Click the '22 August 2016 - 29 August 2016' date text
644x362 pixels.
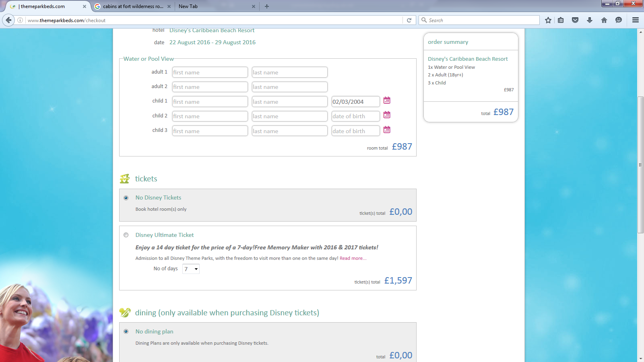(212, 42)
